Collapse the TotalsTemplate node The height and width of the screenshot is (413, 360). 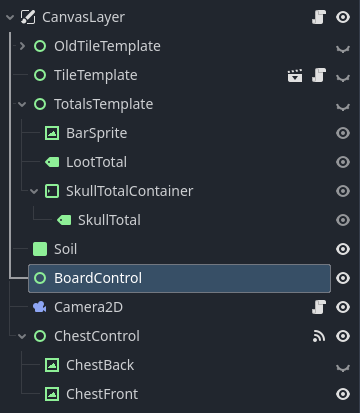pos(22,104)
